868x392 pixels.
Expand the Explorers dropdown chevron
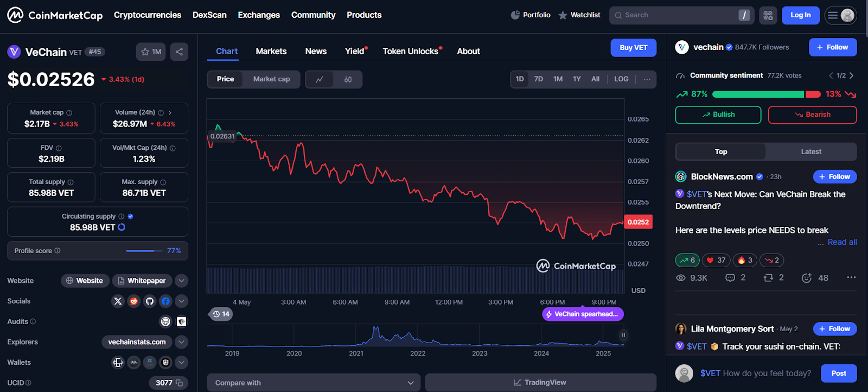coord(182,342)
